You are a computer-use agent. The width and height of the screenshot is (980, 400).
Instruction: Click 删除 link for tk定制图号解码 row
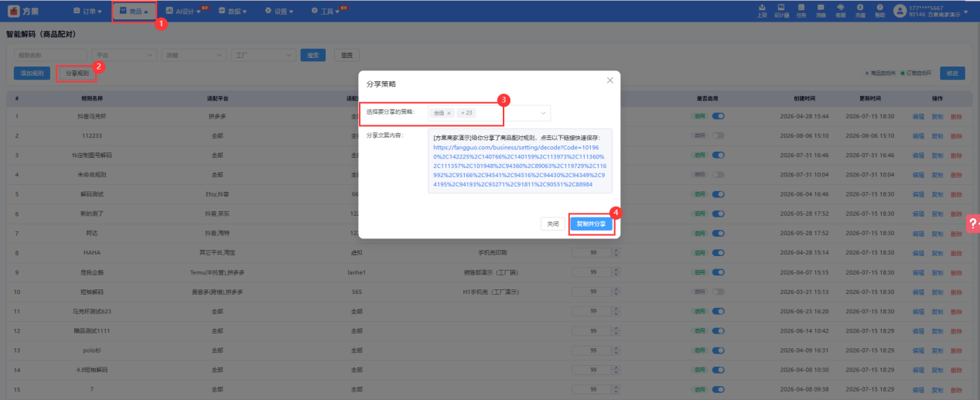coord(957,155)
